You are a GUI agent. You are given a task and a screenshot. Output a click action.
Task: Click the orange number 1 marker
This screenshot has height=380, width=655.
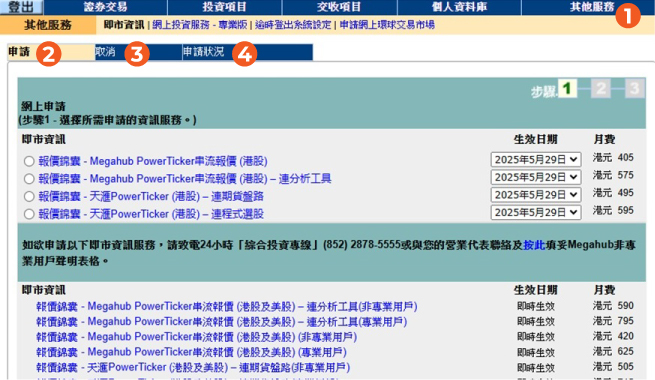627,16
